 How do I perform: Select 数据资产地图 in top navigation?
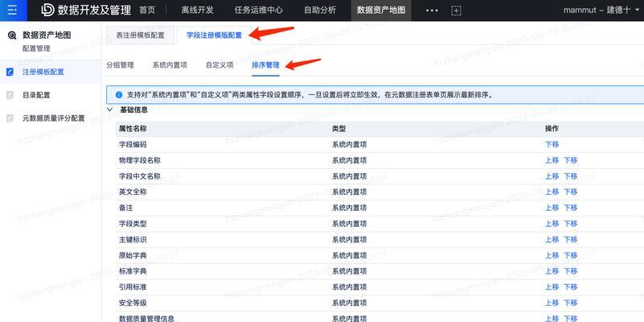[x=381, y=10]
